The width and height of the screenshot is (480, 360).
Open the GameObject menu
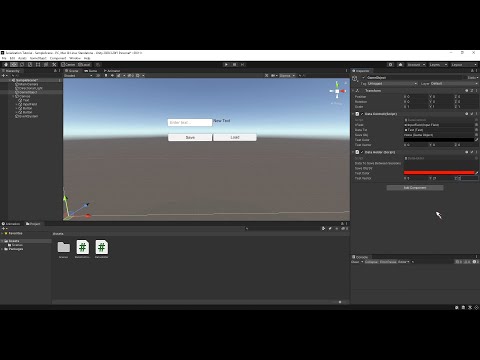point(38,58)
